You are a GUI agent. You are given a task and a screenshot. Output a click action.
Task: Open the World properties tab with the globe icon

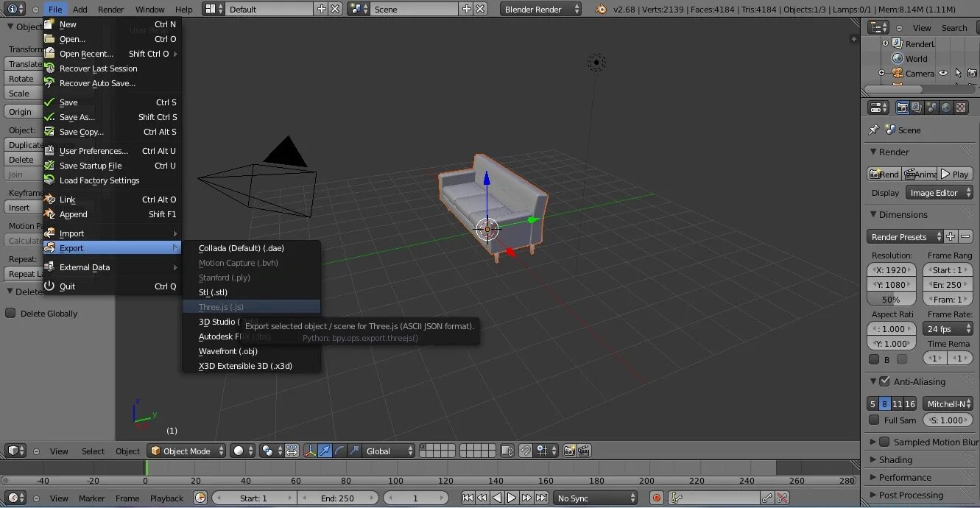946,107
